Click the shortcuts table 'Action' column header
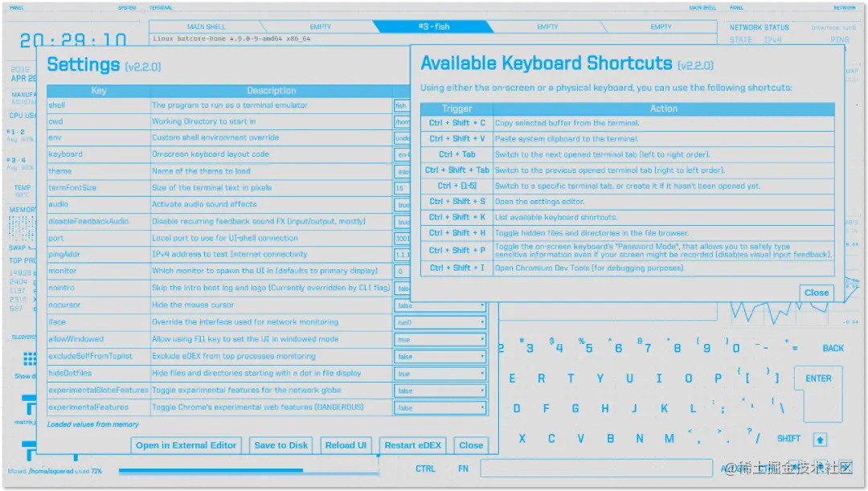The image size is (868, 491). tap(664, 108)
